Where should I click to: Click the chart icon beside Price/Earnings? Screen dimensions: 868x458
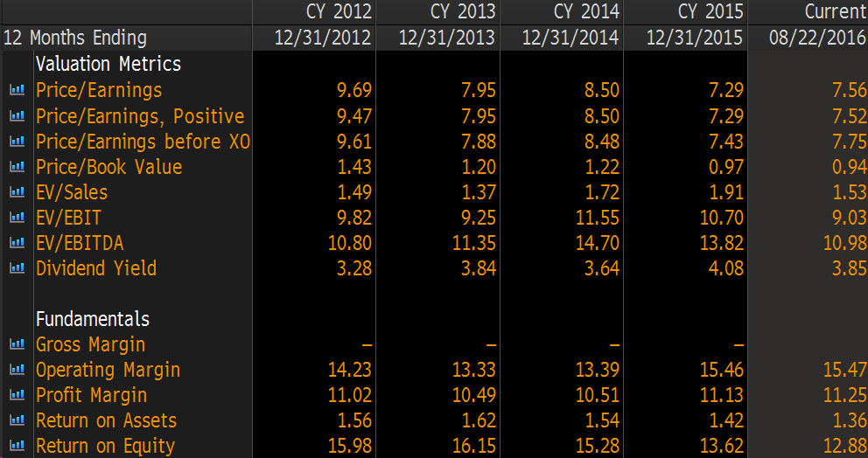(x=16, y=90)
